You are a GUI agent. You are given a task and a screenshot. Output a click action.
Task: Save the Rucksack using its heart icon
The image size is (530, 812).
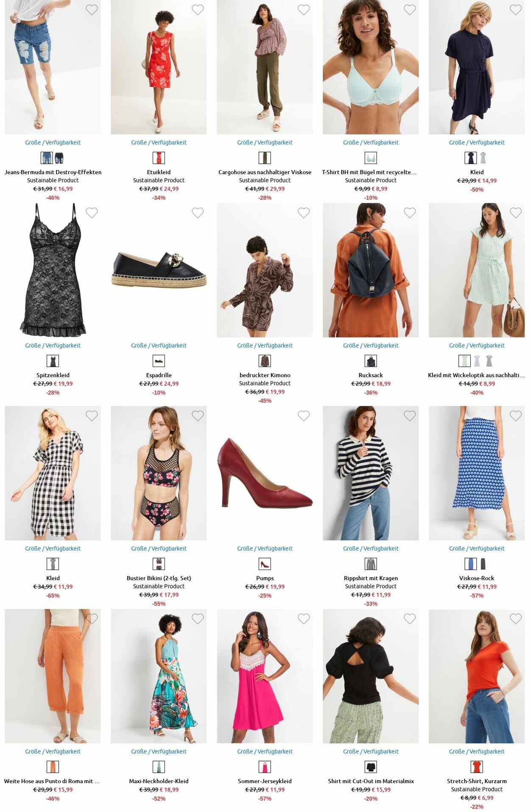[x=410, y=213]
